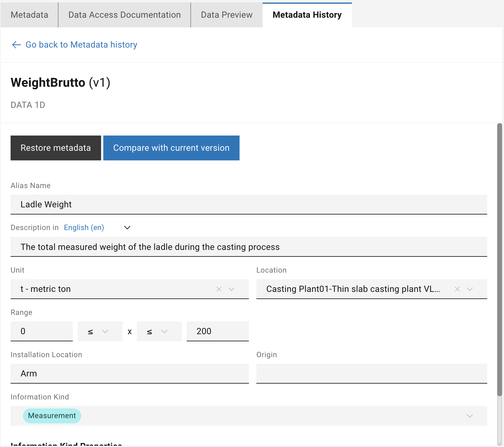504x447 pixels.
Task: Go back to Metadata history link
Action: [x=81, y=45]
